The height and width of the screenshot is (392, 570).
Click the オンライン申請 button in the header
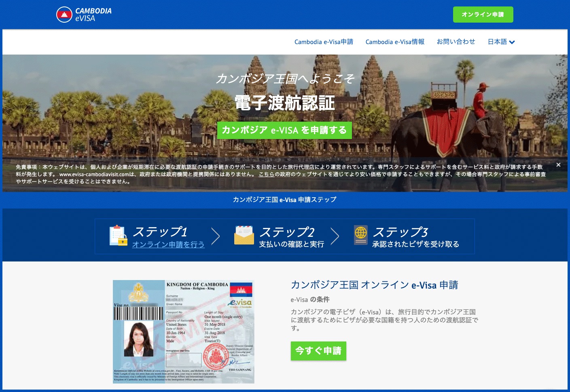pyautogui.click(x=483, y=14)
